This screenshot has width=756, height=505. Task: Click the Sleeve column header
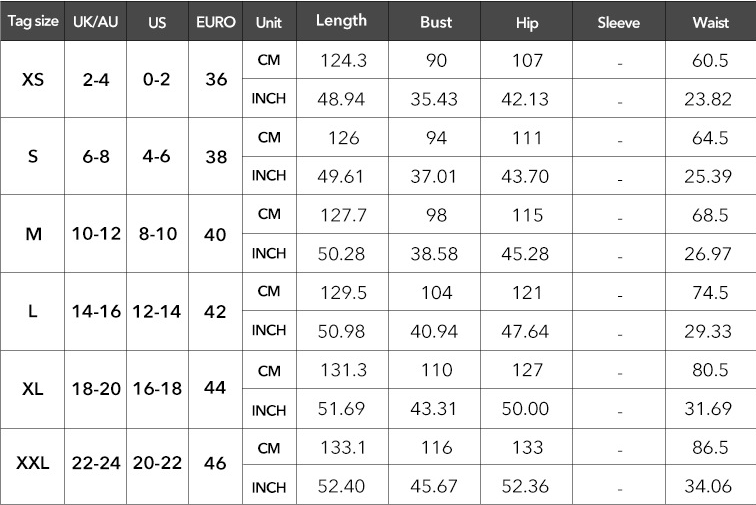click(619, 22)
